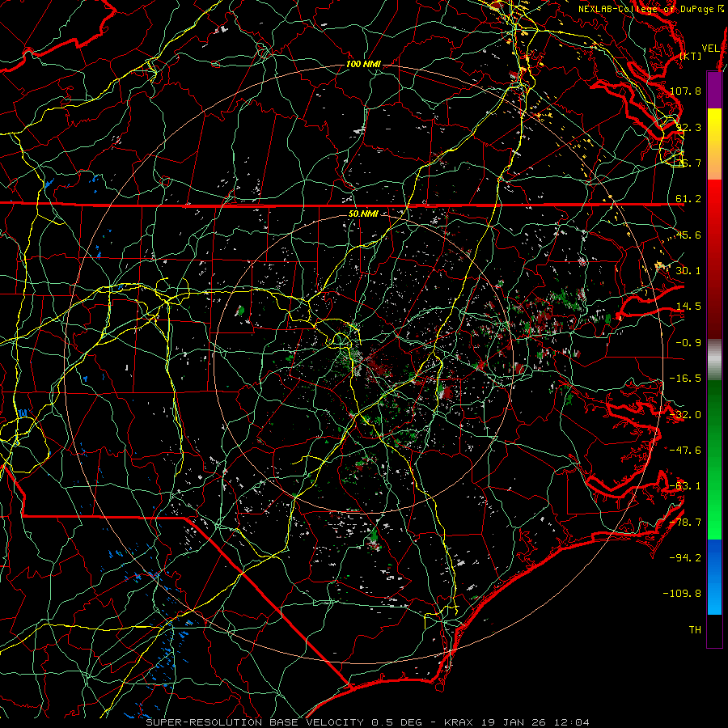728x728 pixels.
Task: Select the 45.6 velocity legend value
Action: (688, 235)
